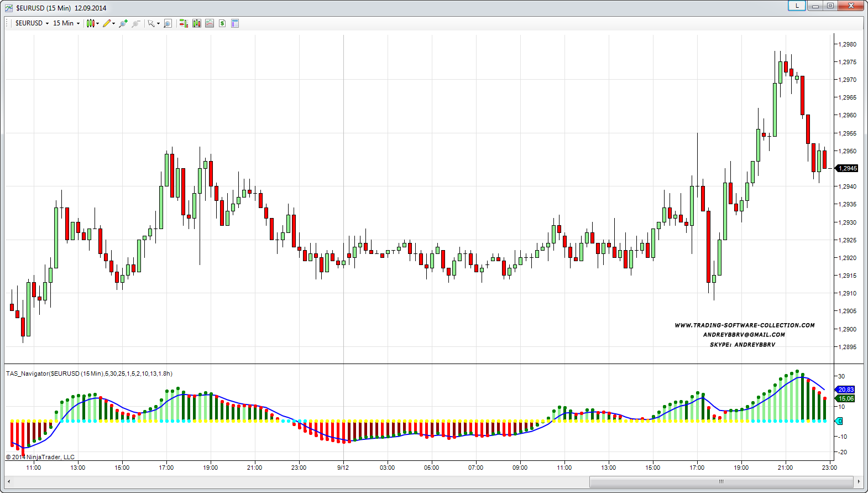This screenshot has width=868, height=493.
Task: Open the data series candlestick icon
Action: (x=196, y=23)
